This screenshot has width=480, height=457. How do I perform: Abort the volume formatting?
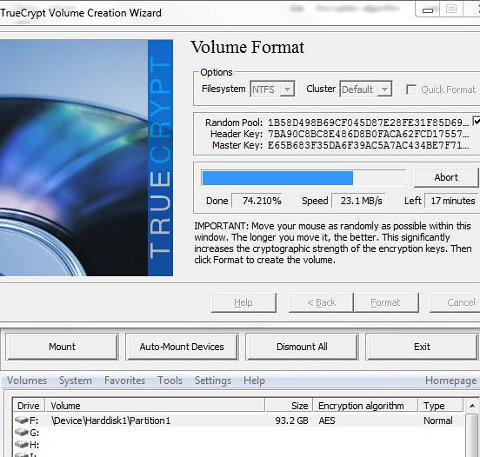tap(446, 178)
